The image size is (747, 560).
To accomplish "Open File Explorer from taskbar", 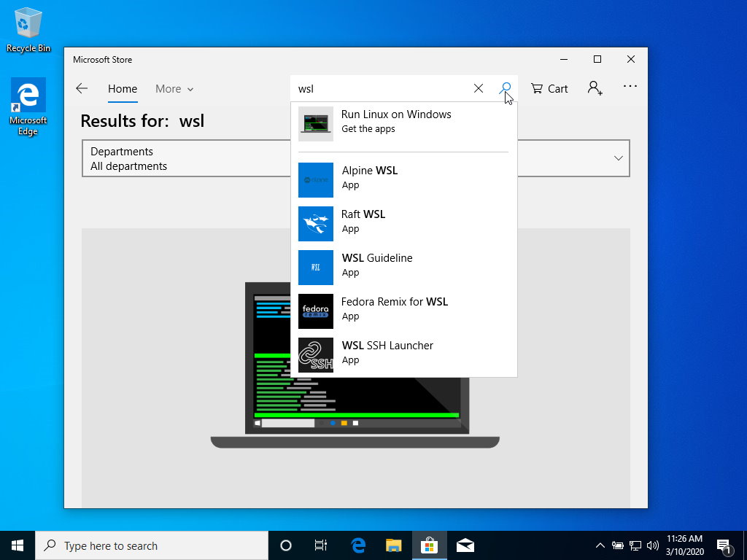I will (393, 545).
